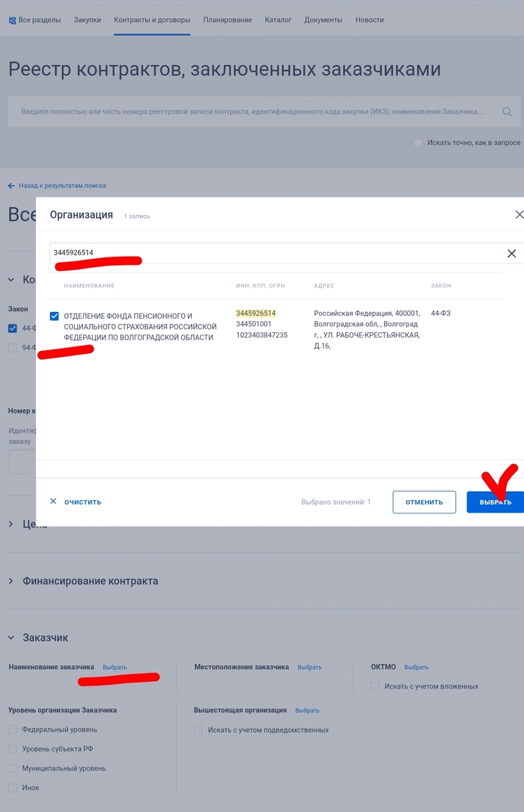Tick the Муниципальный уровень checkbox
This screenshot has height=812, width=524.
point(12,769)
